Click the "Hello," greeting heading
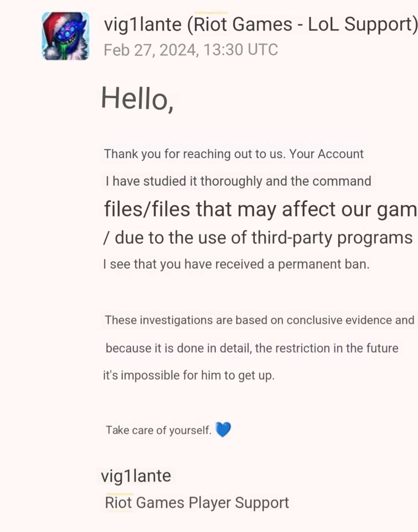Screen dimensions: 418x532 pos(137,99)
